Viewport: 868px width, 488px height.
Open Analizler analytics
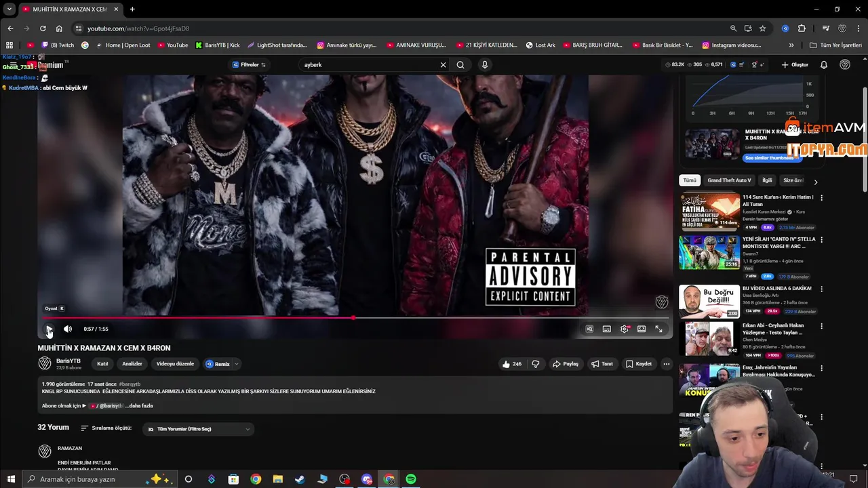(132, 364)
